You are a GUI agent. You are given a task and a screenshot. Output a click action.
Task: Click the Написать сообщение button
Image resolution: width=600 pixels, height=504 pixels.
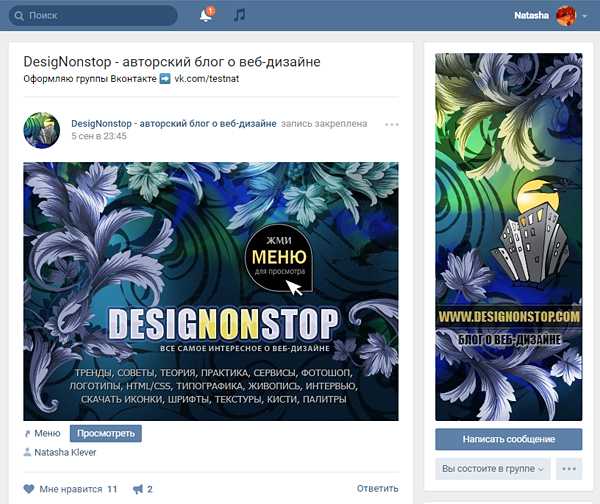pos(509,439)
